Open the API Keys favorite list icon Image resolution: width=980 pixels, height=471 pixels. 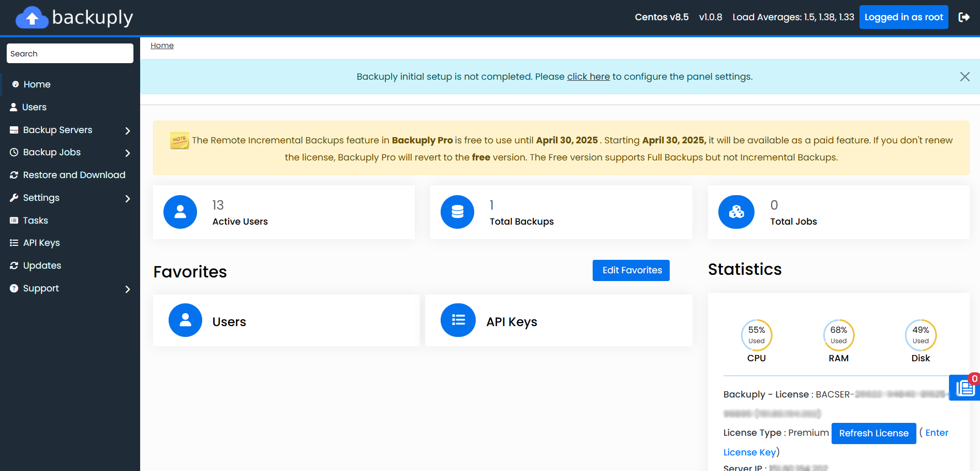(458, 320)
